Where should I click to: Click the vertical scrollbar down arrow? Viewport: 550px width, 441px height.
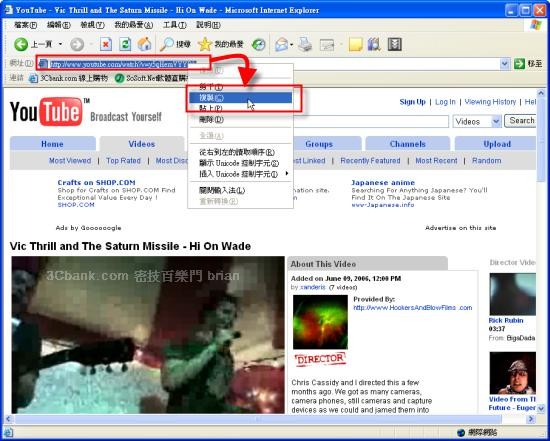[x=541, y=408]
